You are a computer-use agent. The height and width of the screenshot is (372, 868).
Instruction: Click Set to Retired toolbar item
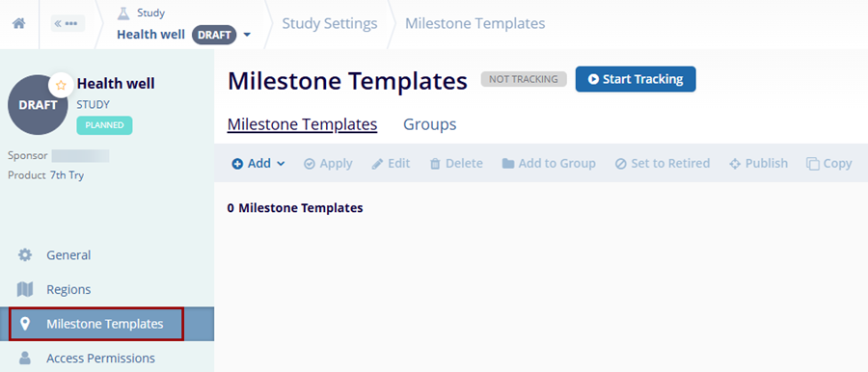[662, 163]
